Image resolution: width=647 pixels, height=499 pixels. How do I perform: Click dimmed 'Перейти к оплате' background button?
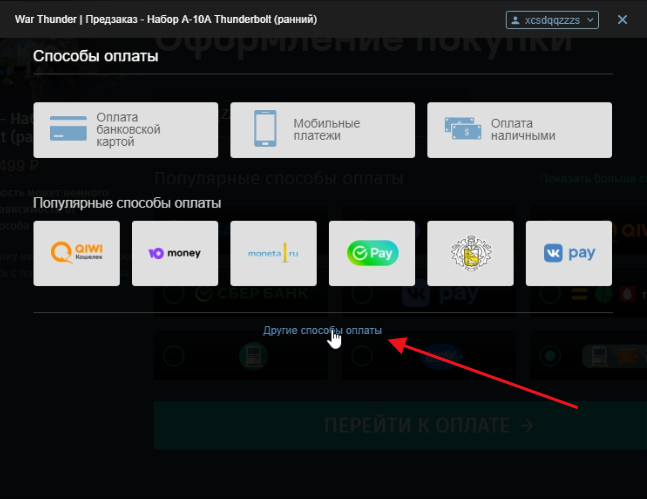click(400, 425)
